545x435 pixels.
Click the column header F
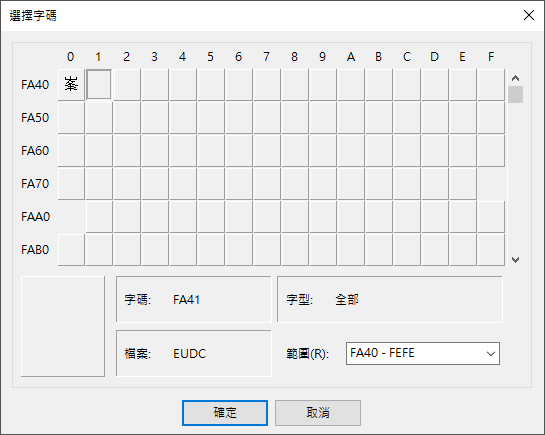[x=491, y=57]
